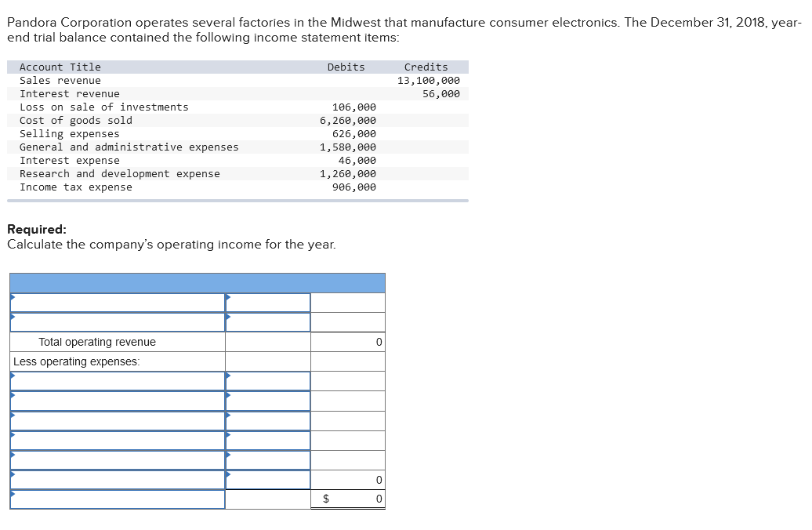Click the amount field in the second revenue row
812x530 pixels.
[268, 322]
